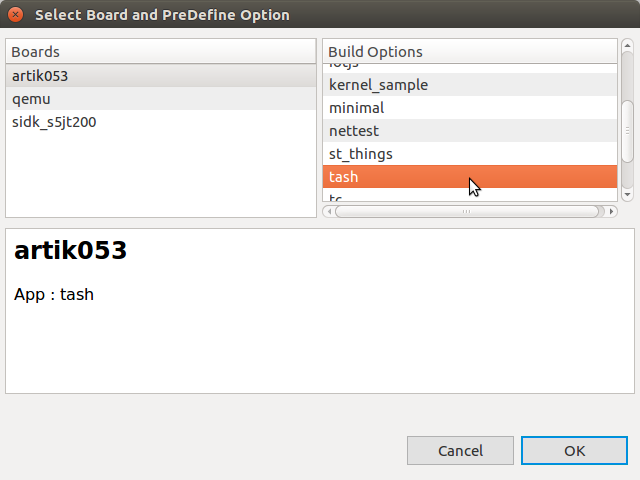Click the partially hidden iotjs option
Screen dimensions: 640x480
coord(344,66)
